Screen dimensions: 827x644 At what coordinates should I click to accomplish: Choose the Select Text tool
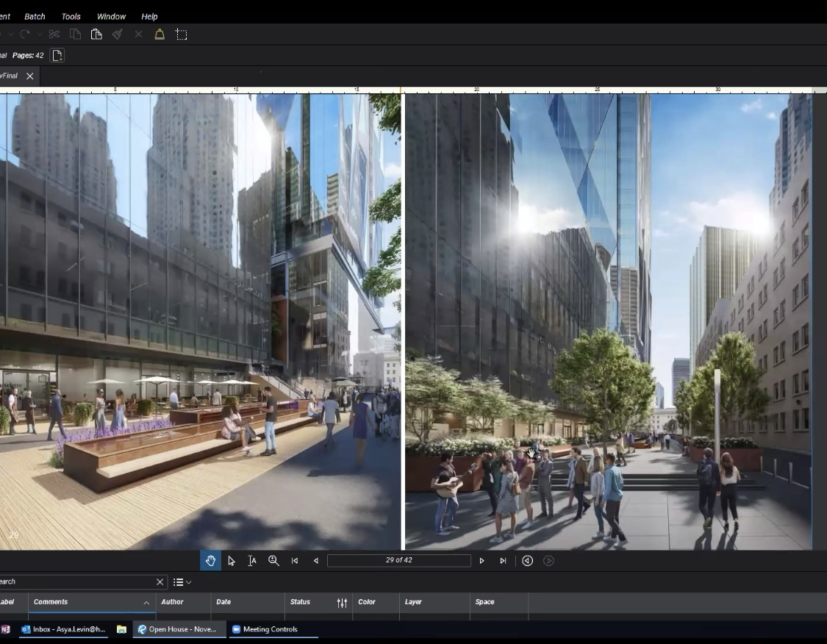(252, 561)
